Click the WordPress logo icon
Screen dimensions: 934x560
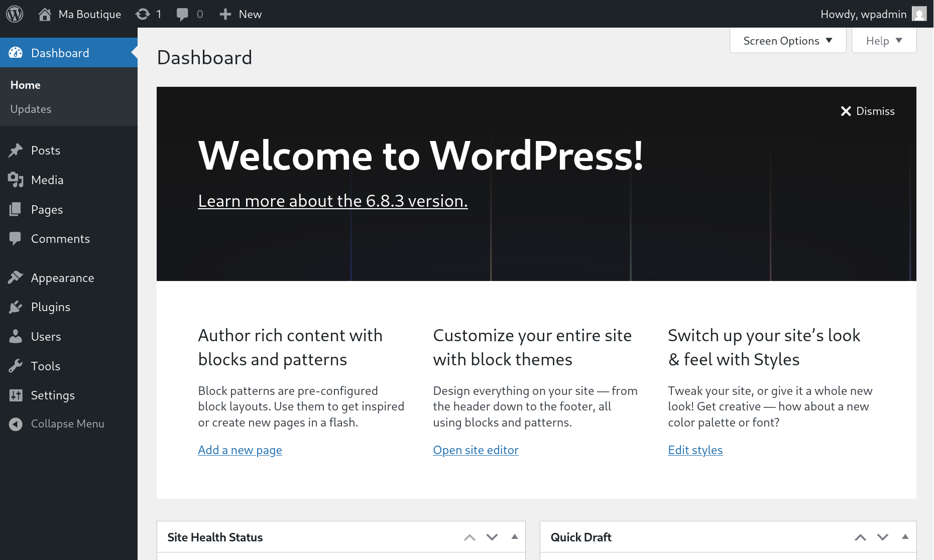15,14
